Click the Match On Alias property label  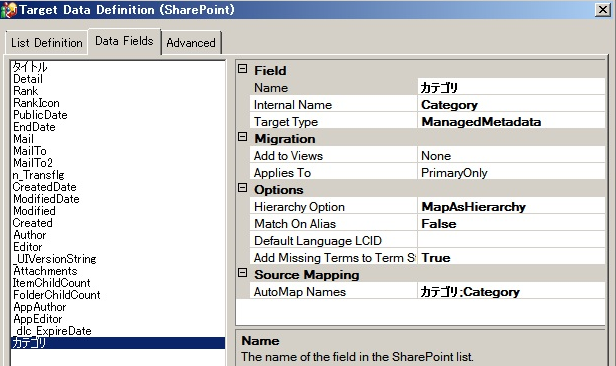[295, 224]
